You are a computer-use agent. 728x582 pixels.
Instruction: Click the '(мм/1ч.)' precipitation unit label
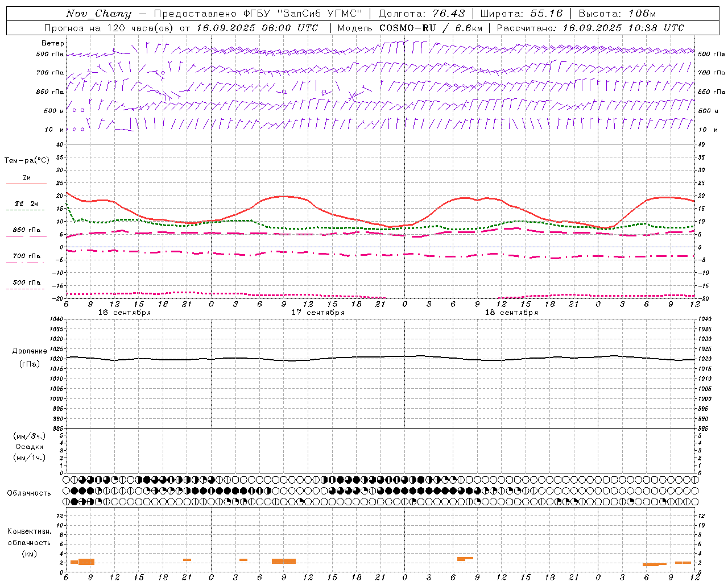point(30,458)
